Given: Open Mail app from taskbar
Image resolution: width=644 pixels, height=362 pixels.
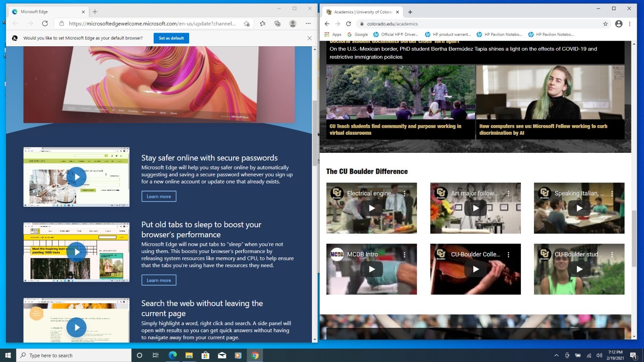Looking at the screenshot, I should pyautogui.click(x=222, y=355).
